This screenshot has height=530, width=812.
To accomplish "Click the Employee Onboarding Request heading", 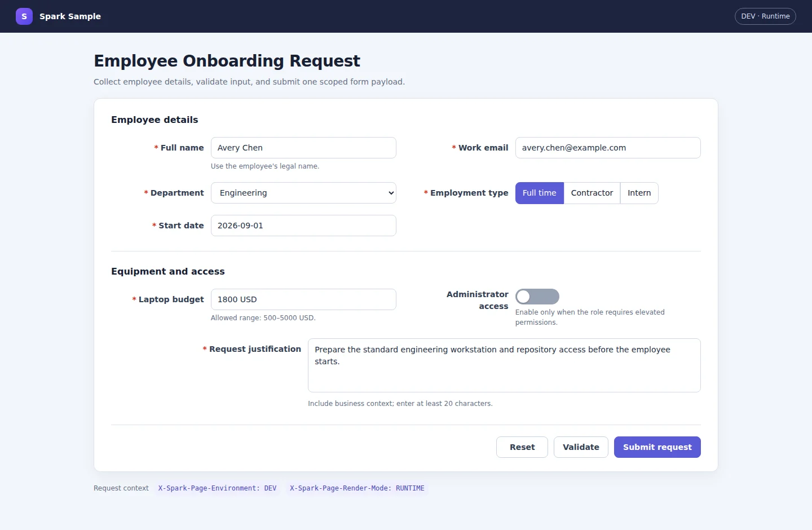I will coord(227,61).
